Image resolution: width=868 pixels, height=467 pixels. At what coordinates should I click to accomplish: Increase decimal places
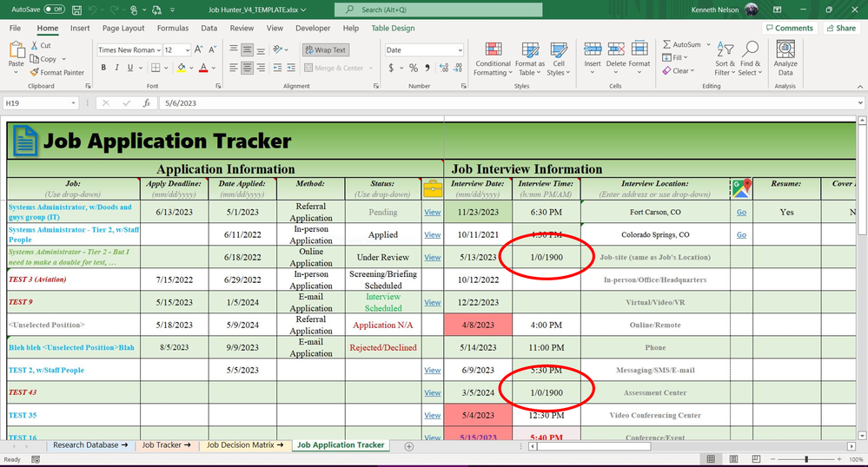click(444, 68)
